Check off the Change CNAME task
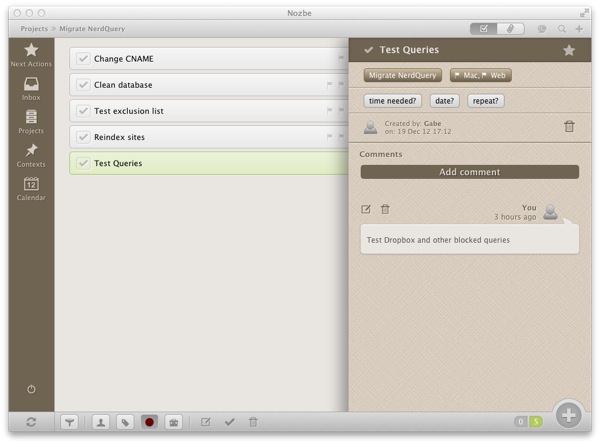 [x=83, y=59]
